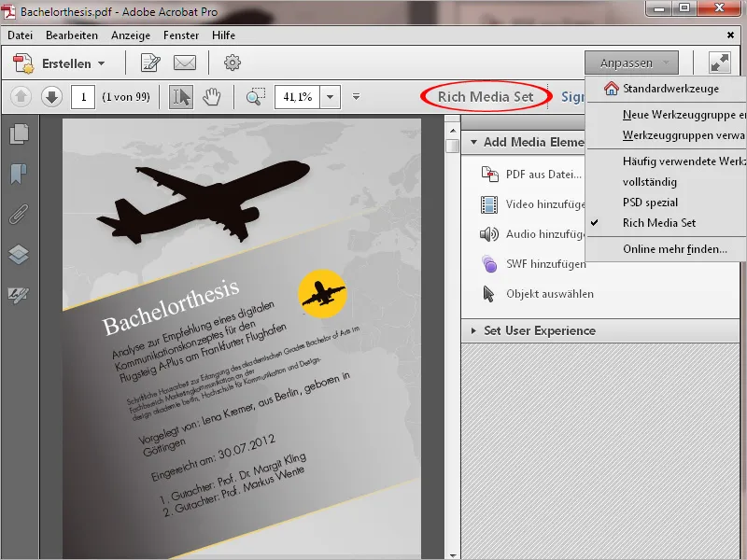Open the signatures sidebar icon
Viewport: 747px width, 560px height.
(x=19, y=295)
